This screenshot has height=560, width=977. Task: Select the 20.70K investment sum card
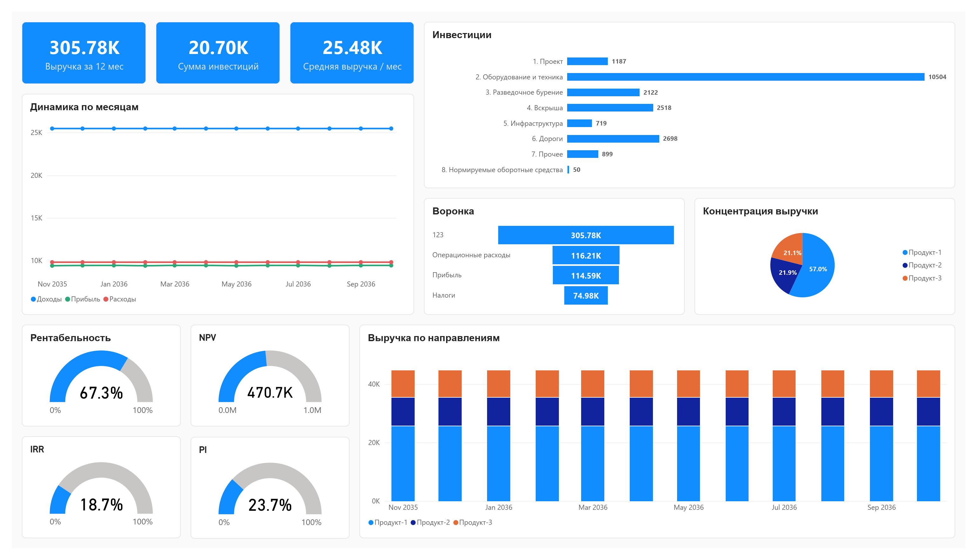[x=218, y=53]
